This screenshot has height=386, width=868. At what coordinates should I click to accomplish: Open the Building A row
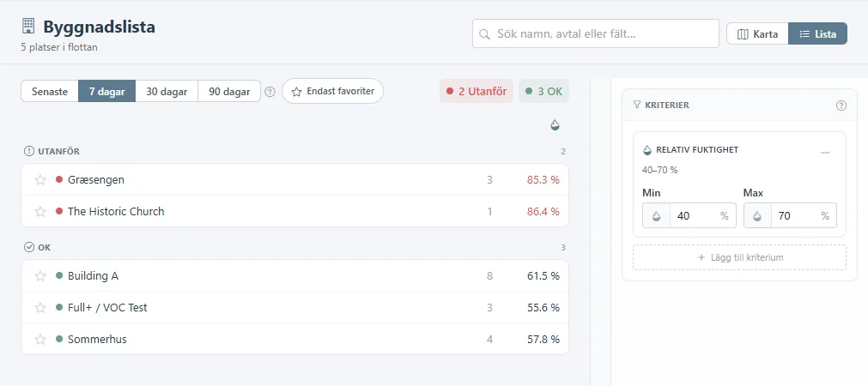click(x=294, y=276)
